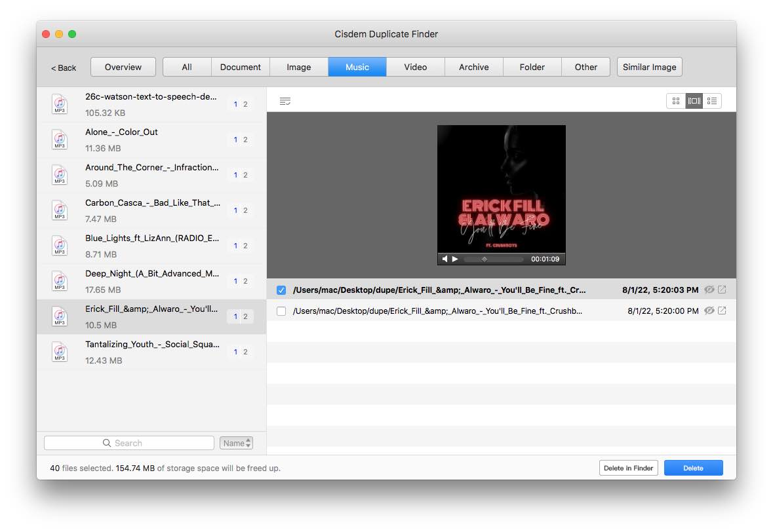The height and width of the screenshot is (532, 773).
Task: Switch to the Document tab
Action: click(x=241, y=67)
